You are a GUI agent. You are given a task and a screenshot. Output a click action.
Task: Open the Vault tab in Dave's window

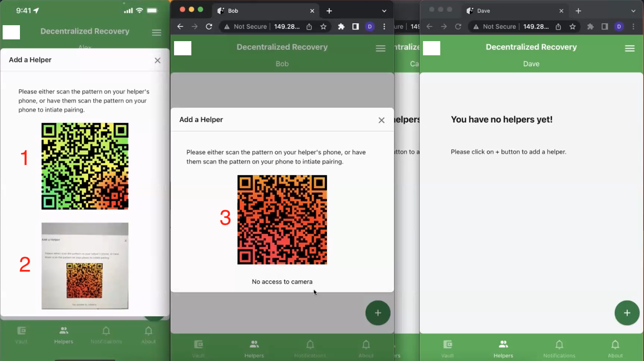click(447, 348)
